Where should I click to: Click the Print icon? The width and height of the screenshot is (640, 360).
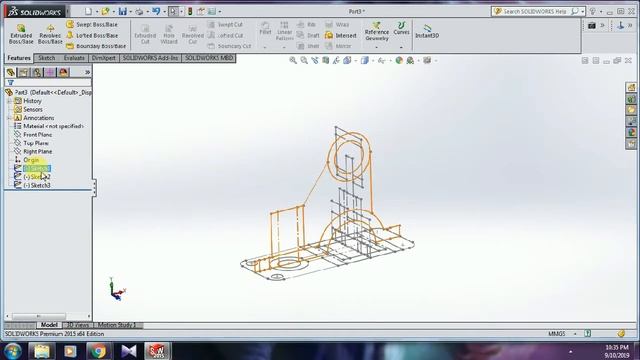point(140,11)
